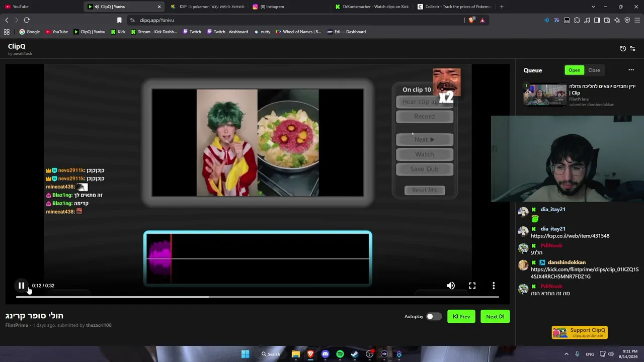Open the Extensions puzzle-piece menu
Image resolution: width=644 pixels, height=362 pixels.
pos(577,20)
